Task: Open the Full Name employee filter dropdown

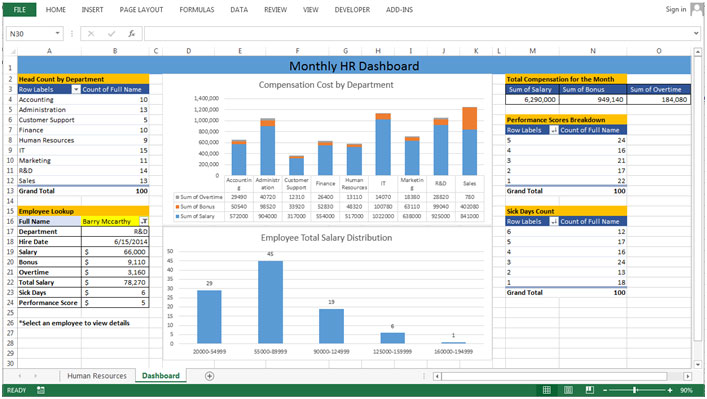Action: (144, 221)
